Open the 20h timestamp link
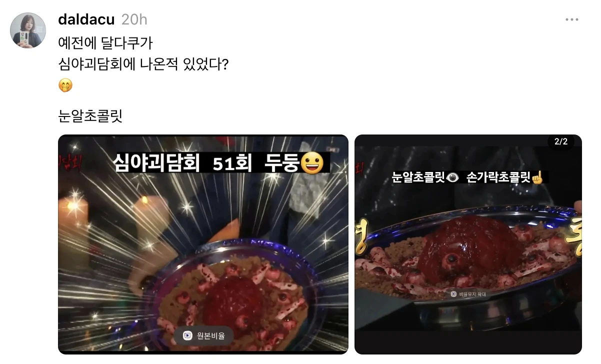 pos(134,19)
